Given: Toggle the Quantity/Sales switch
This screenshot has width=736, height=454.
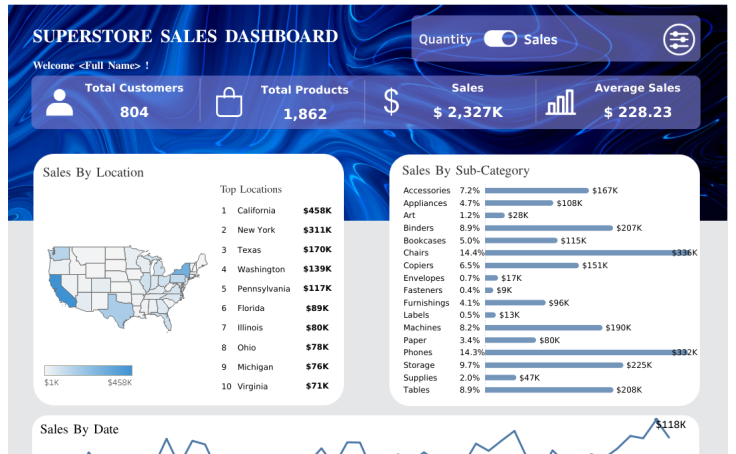Looking at the screenshot, I should [500, 39].
